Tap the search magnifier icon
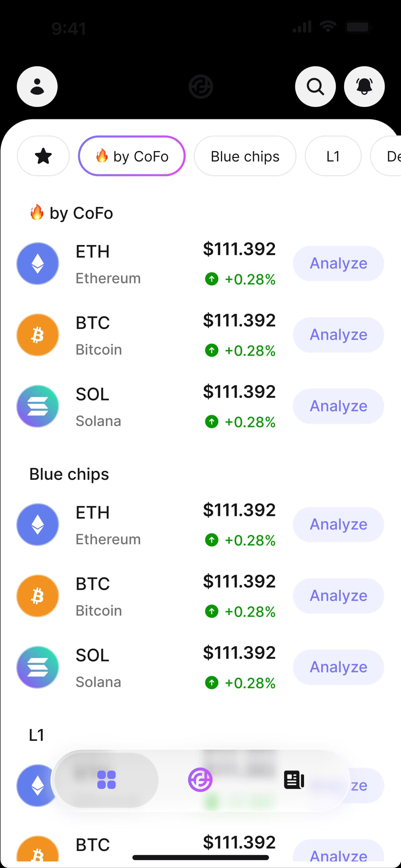 click(315, 87)
